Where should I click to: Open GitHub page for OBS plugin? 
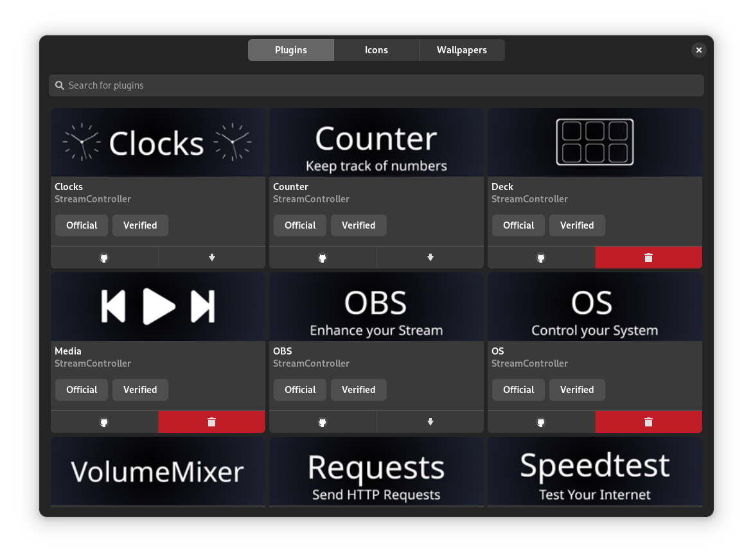[x=323, y=423]
